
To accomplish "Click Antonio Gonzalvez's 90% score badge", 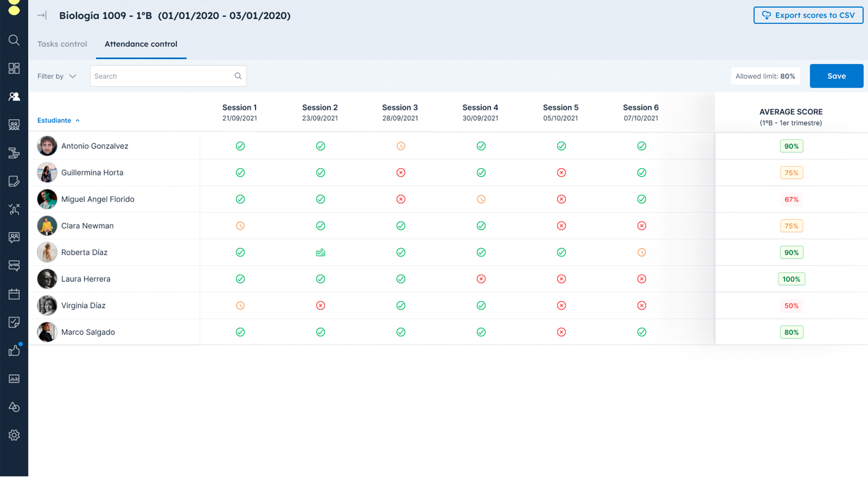I will [x=791, y=146].
